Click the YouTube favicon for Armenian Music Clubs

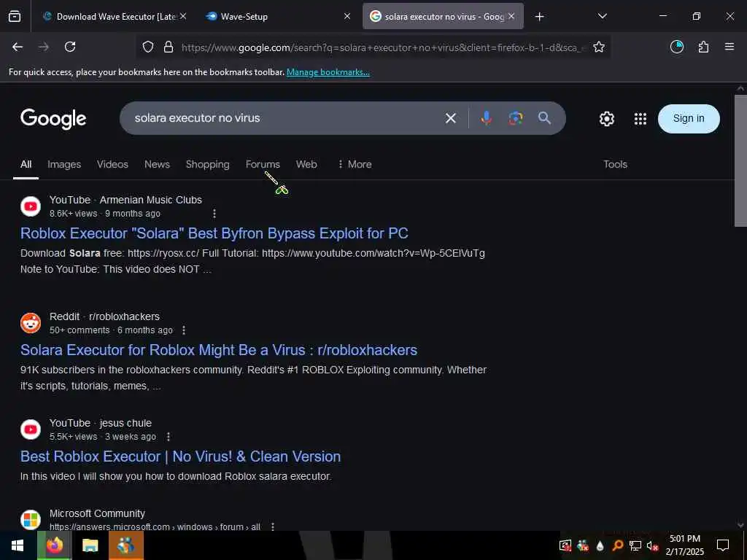31,206
